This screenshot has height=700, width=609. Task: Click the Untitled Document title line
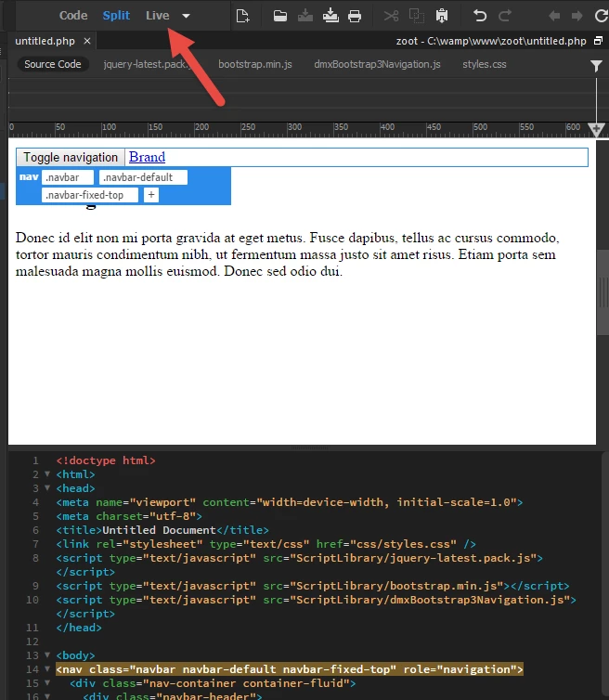click(162, 530)
